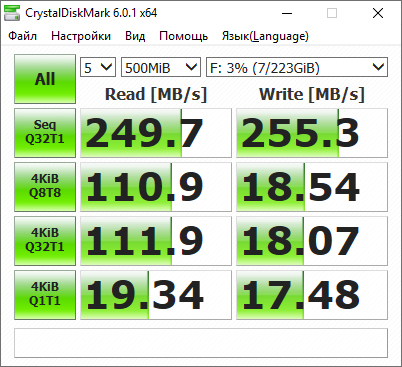Start the Seq Q32T1 test

point(45,133)
